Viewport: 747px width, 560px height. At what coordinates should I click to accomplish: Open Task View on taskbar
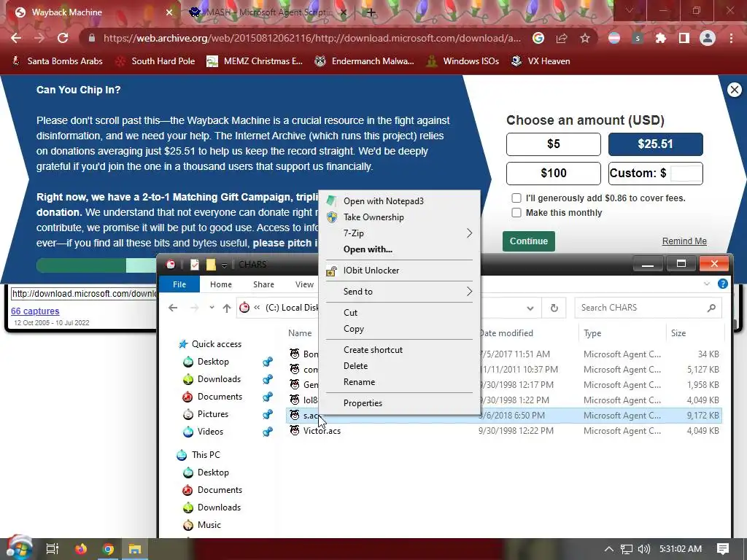(x=52, y=549)
